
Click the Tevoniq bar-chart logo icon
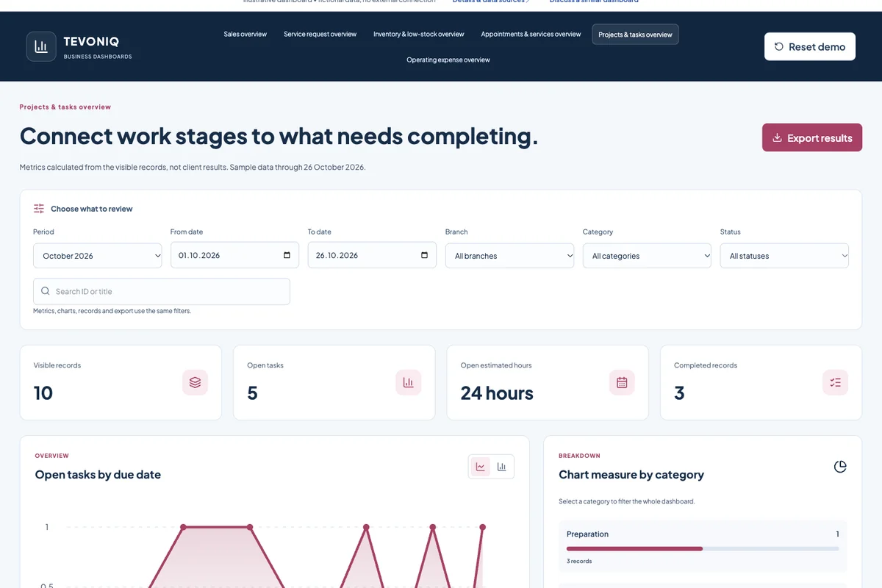coord(41,46)
